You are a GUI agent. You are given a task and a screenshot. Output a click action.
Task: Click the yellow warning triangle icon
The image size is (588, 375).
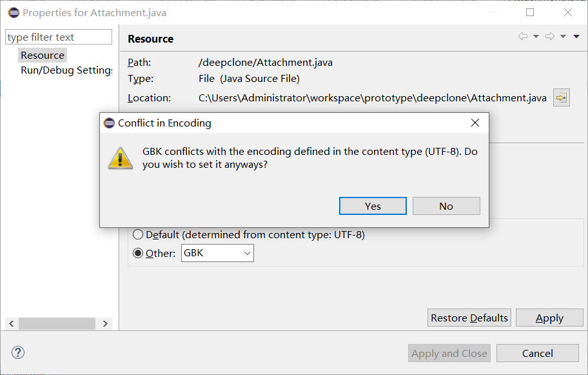coord(121,158)
